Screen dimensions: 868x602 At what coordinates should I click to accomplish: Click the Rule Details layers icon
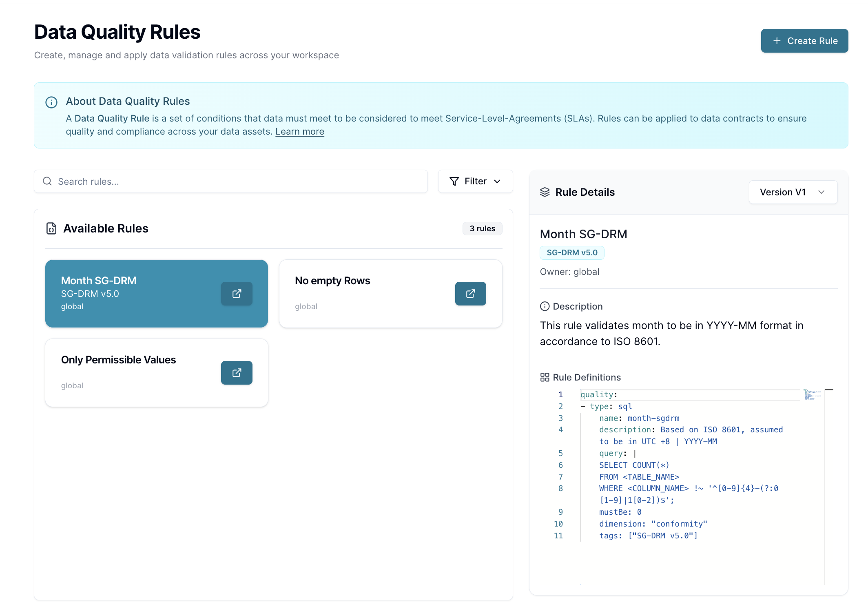pyautogui.click(x=545, y=192)
